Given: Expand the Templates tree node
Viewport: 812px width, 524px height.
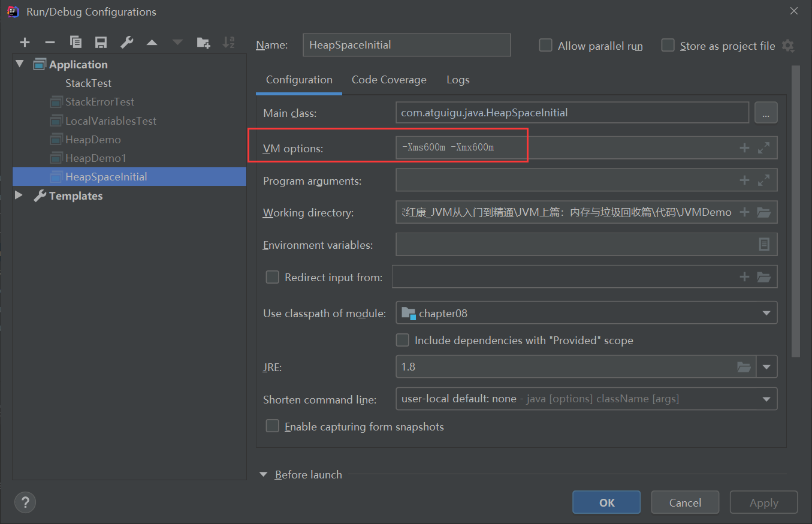Looking at the screenshot, I should (x=19, y=195).
